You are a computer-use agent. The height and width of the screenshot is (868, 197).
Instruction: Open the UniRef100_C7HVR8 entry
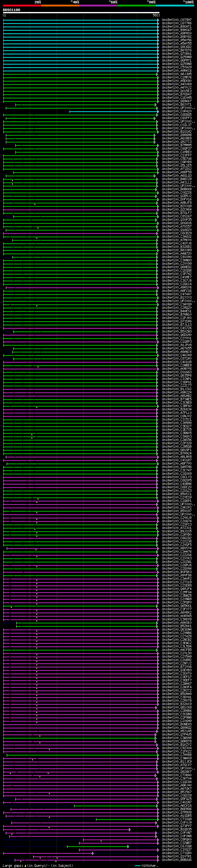(177, 755)
